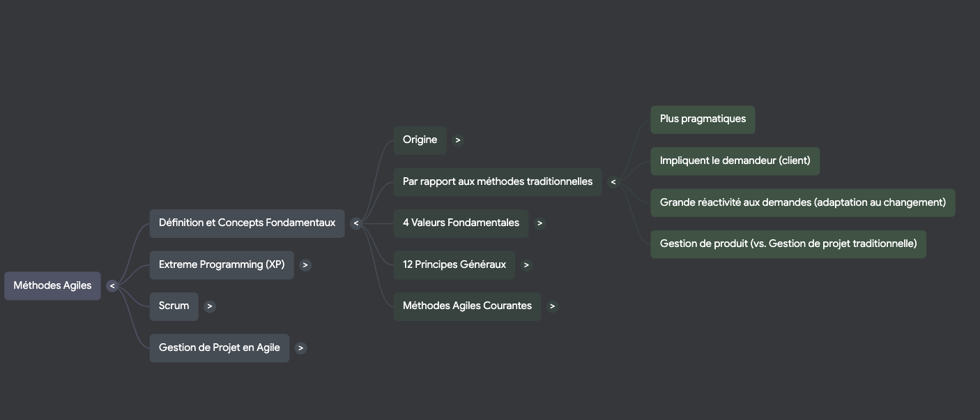This screenshot has height=420, width=980.
Task: Select the Origine node box
Action: (420, 140)
